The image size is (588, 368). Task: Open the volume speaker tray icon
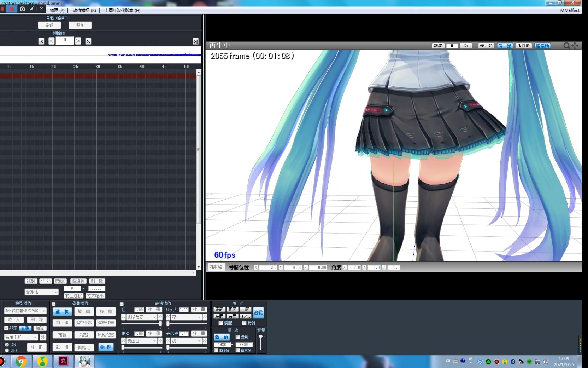pos(546,362)
